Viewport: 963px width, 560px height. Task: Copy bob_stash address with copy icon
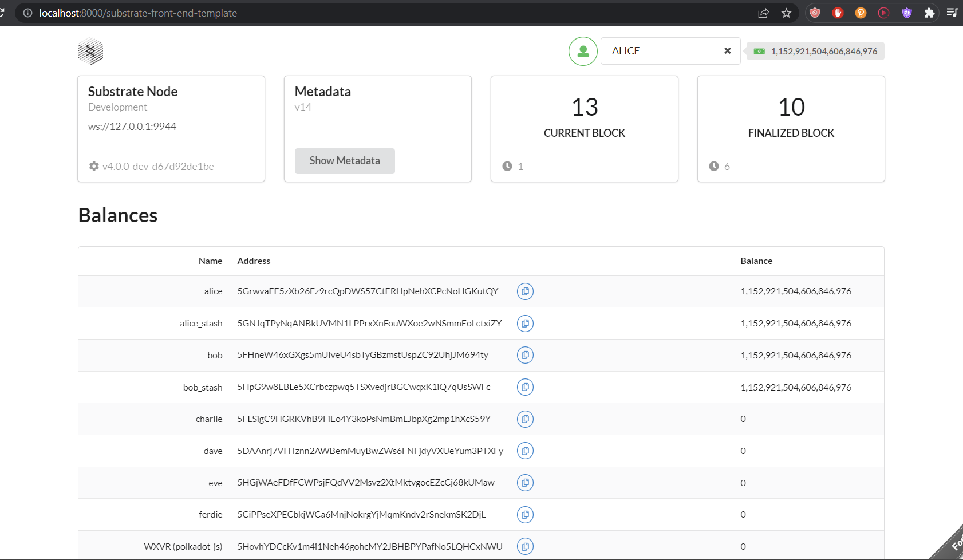coord(525,387)
